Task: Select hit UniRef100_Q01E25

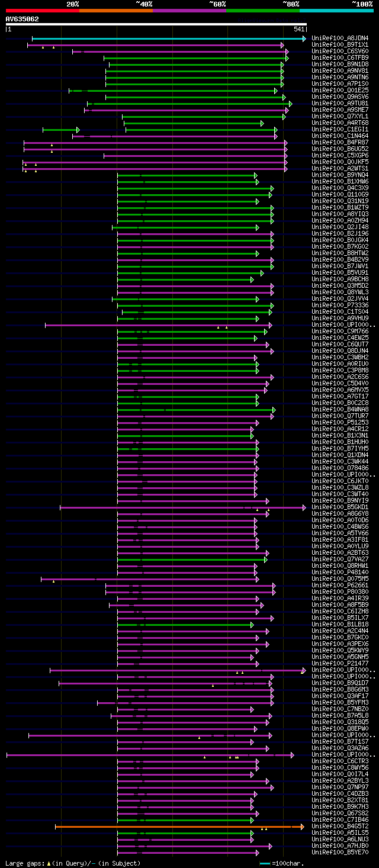Action: pyautogui.click(x=340, y=91)
